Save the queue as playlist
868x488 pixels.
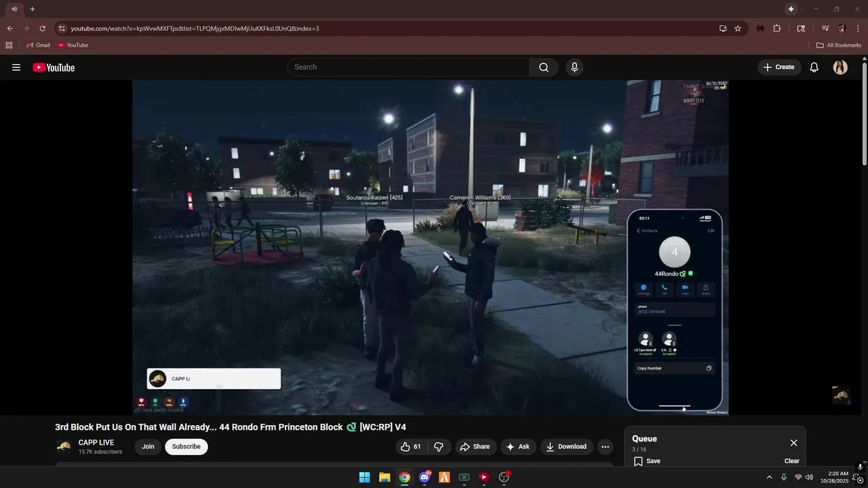pos(647,461)
